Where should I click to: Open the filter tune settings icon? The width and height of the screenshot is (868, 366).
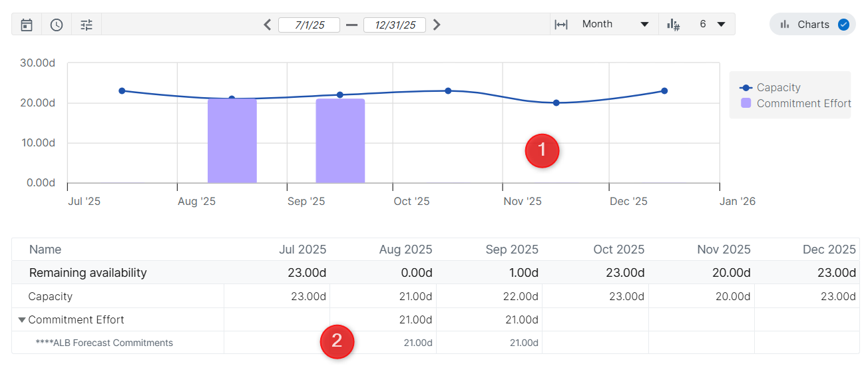87,25
